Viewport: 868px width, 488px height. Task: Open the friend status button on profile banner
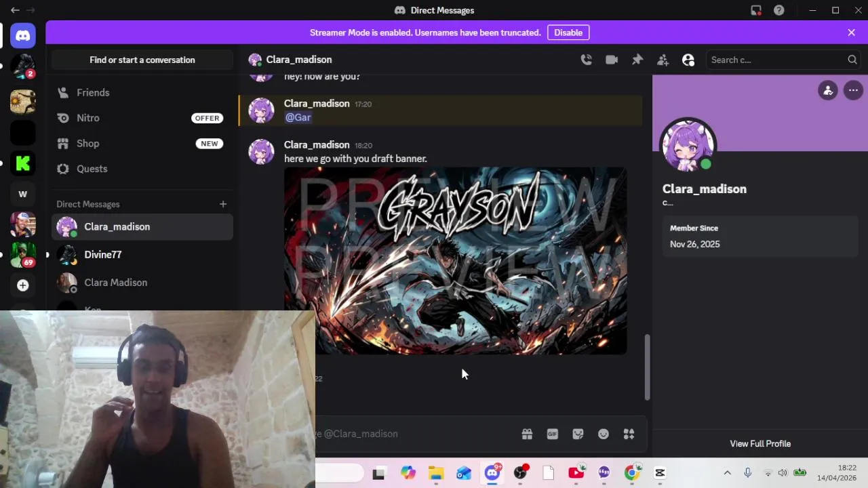click(x=828, y=90)
